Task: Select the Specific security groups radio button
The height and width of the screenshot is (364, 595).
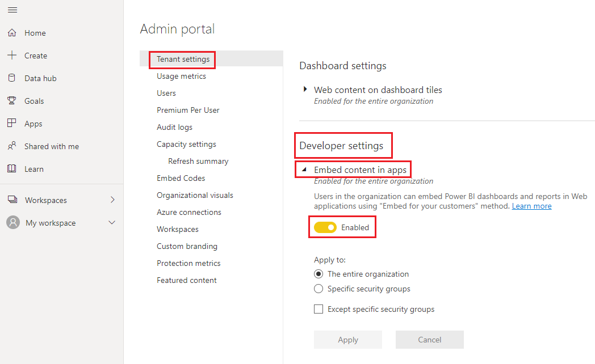Action: [319, 289]
